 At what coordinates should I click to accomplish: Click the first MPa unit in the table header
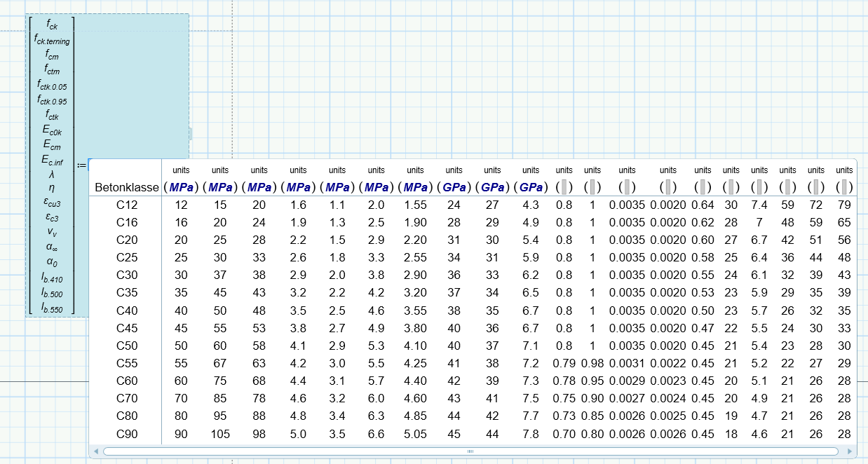[182, 188]
